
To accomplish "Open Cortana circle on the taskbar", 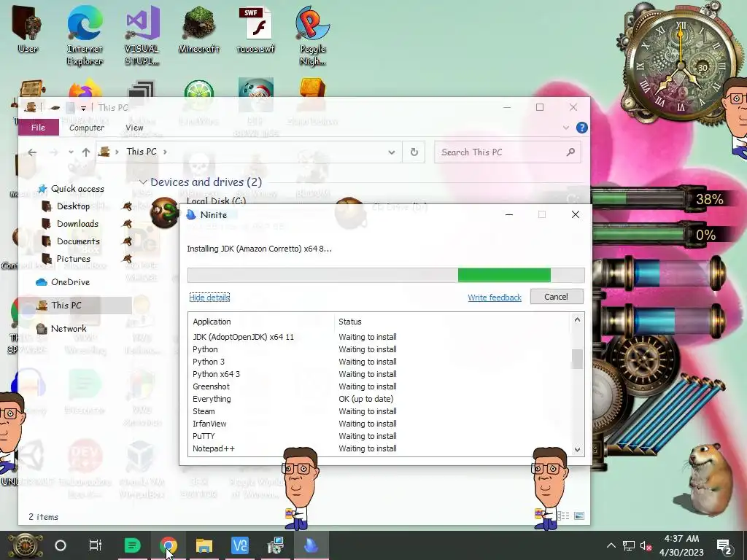I will (61, 545).
